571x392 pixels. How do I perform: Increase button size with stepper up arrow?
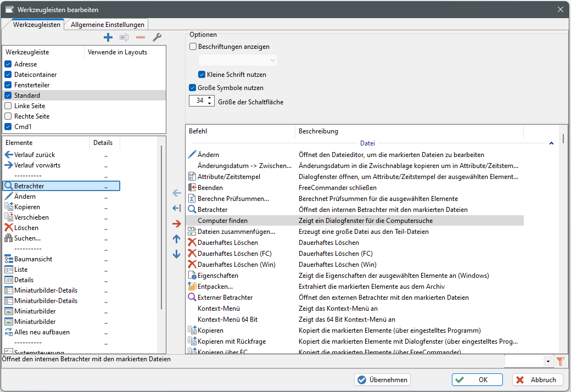click(x=210, y=98)
